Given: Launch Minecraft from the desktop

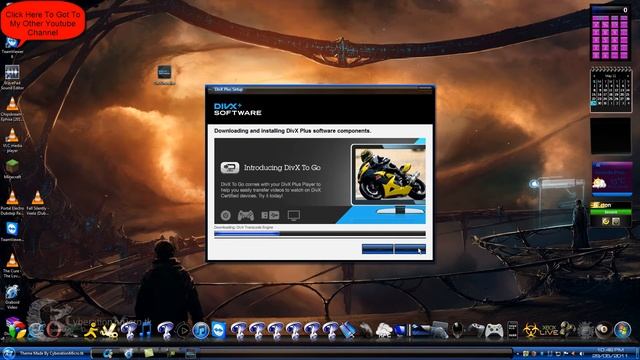Looking at the screenshot, I should tap(12, 169).
